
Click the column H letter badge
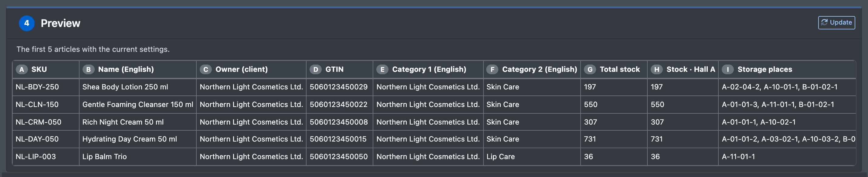(x=657, y=69)
